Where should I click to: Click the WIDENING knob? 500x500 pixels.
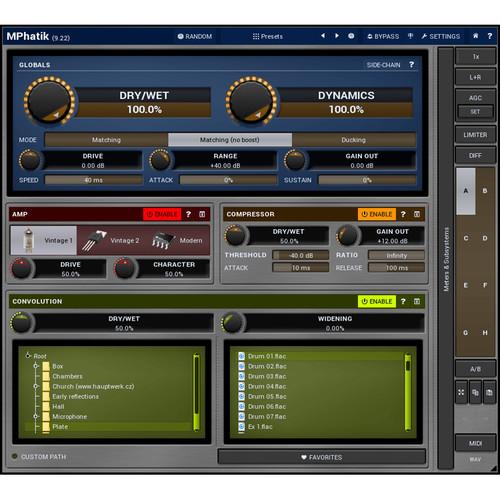coord(233,323)
